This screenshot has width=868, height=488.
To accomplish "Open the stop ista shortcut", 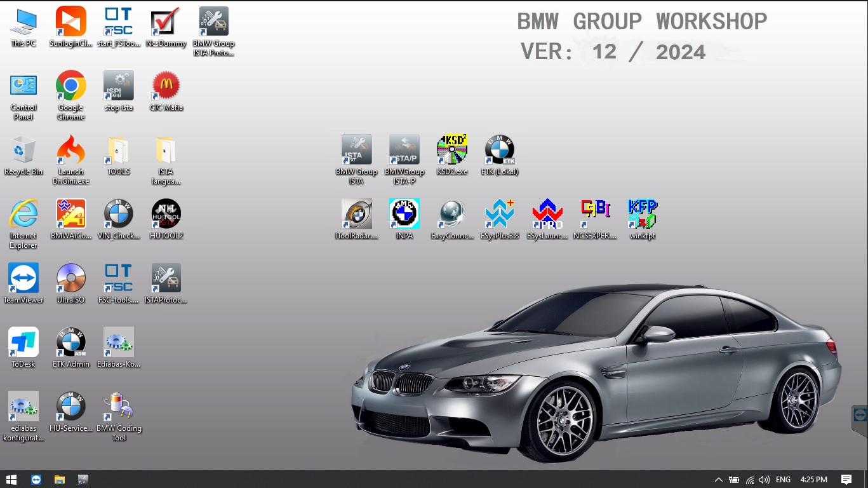I will coord(118,87).
